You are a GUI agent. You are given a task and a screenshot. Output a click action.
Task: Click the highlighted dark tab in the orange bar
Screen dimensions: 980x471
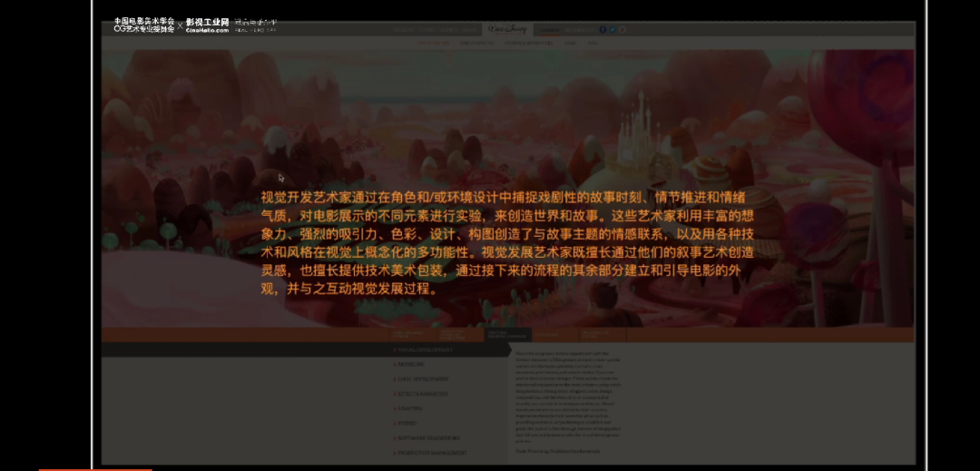508,335
